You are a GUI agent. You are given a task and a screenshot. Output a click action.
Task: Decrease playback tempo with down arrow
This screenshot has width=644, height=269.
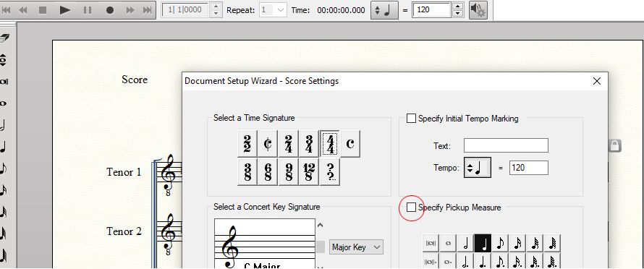pyautogui.click(x=457, y=14)
